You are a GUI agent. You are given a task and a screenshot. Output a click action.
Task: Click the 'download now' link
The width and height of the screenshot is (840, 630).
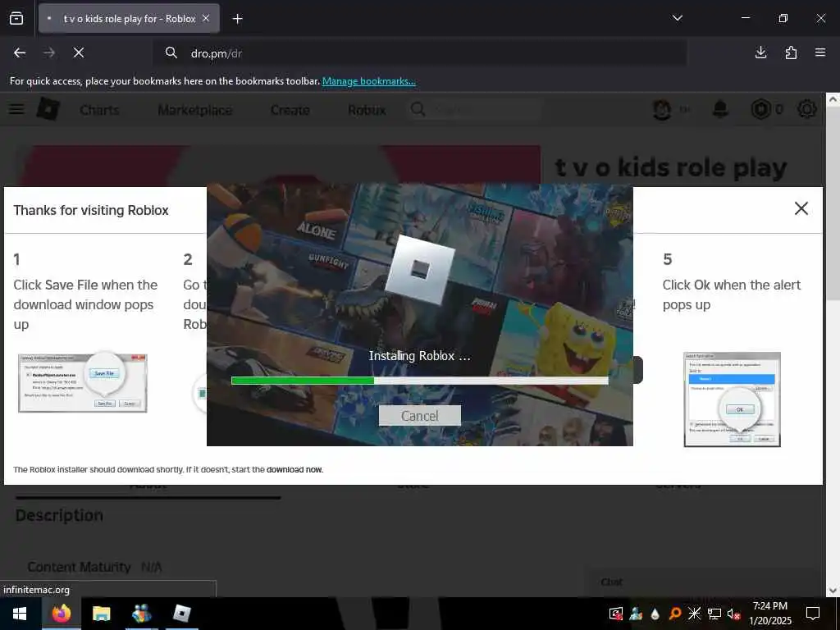point(294,469)
